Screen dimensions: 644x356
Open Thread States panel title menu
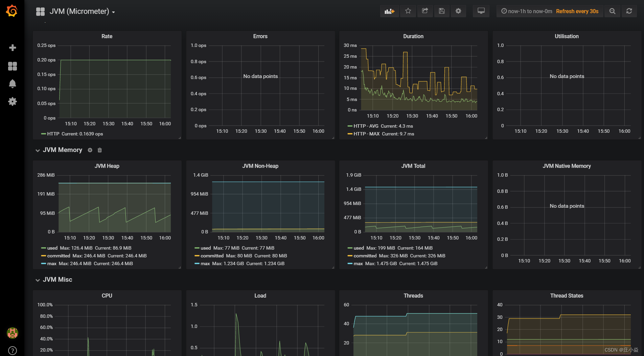click(x=567, y=296)
